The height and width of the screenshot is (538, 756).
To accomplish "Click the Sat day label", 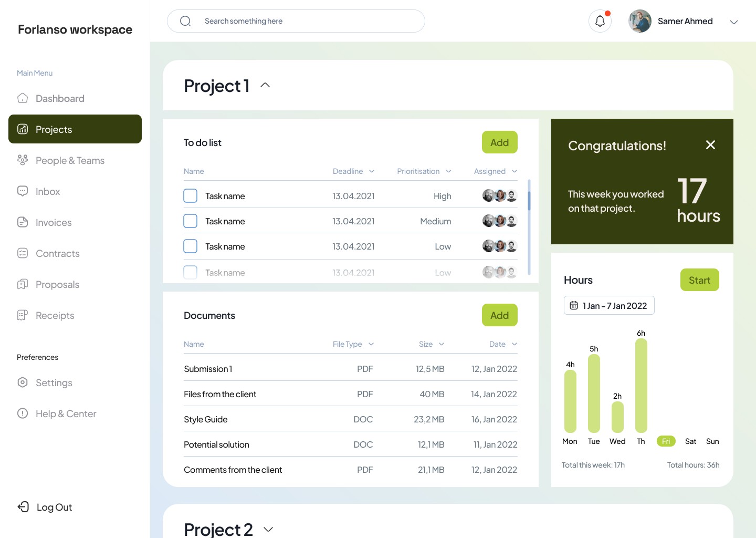I will pyautogui.click(x=691, y=441).
